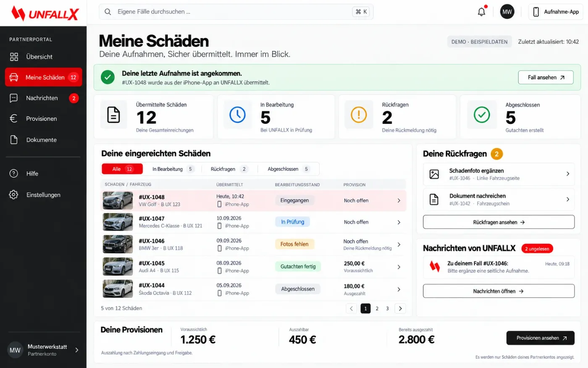Click the 250,00 € provision value
Image resolution: width=588 pixels, height=368 pixels.
(354, 263)
